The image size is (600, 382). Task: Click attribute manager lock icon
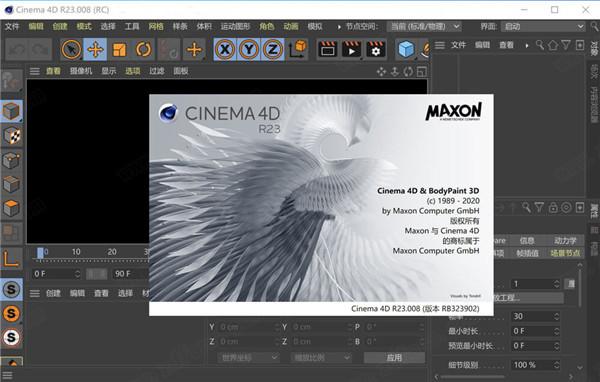click(x=553, y=207)
